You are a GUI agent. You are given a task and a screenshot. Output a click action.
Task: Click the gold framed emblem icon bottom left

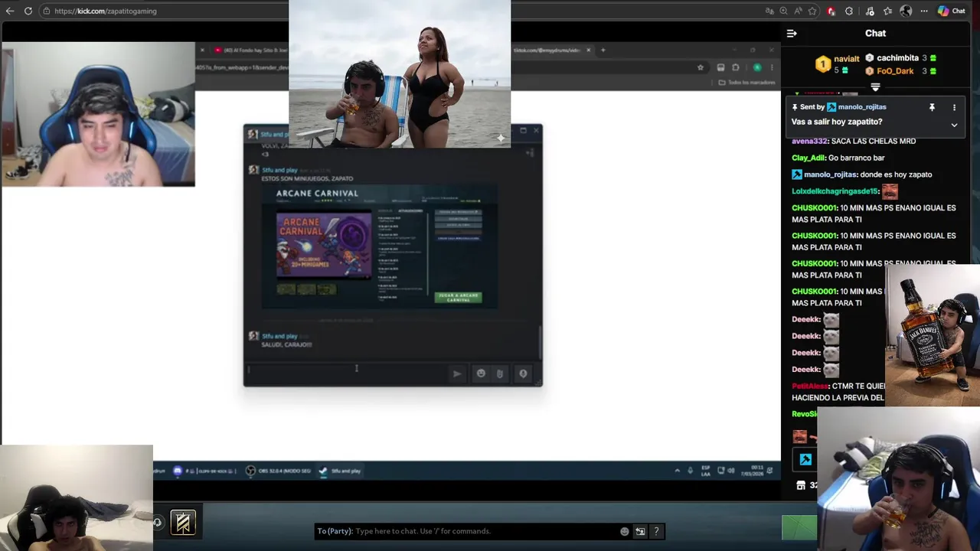point(183,523)
